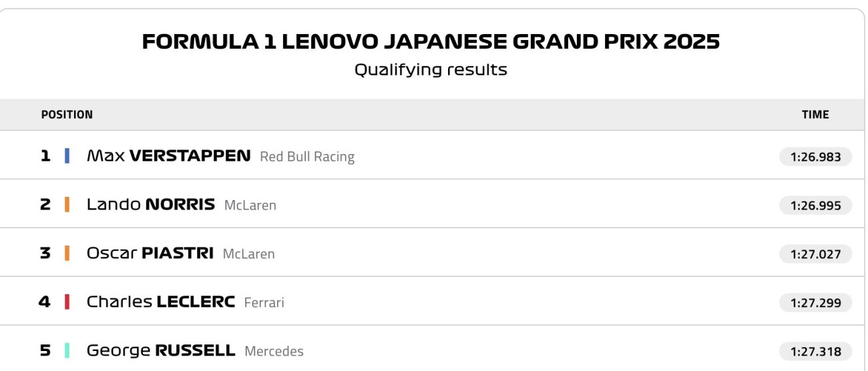Click the Lando Norris driver name
The width and height of the screenshot is (868, 371).
pos(151,205)
